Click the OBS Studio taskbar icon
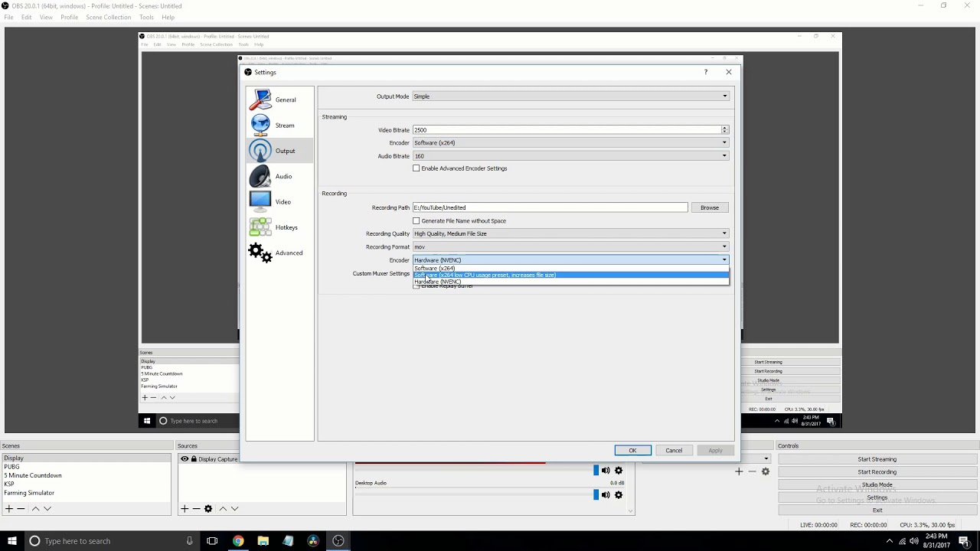The image size is (980, 551). coord(338,541)
